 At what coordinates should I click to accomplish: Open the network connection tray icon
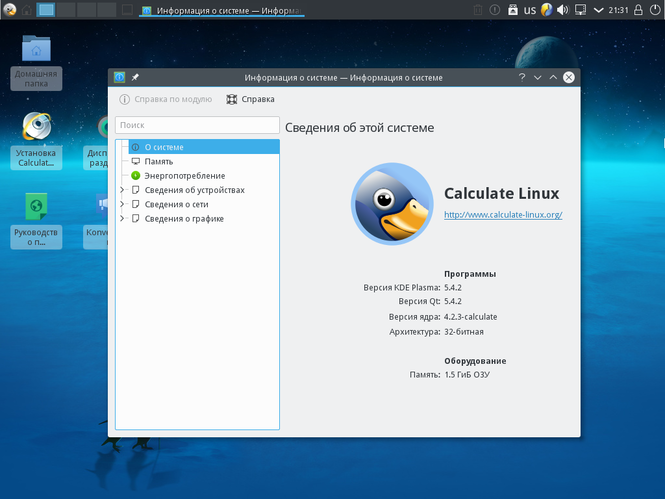[580, 10]
